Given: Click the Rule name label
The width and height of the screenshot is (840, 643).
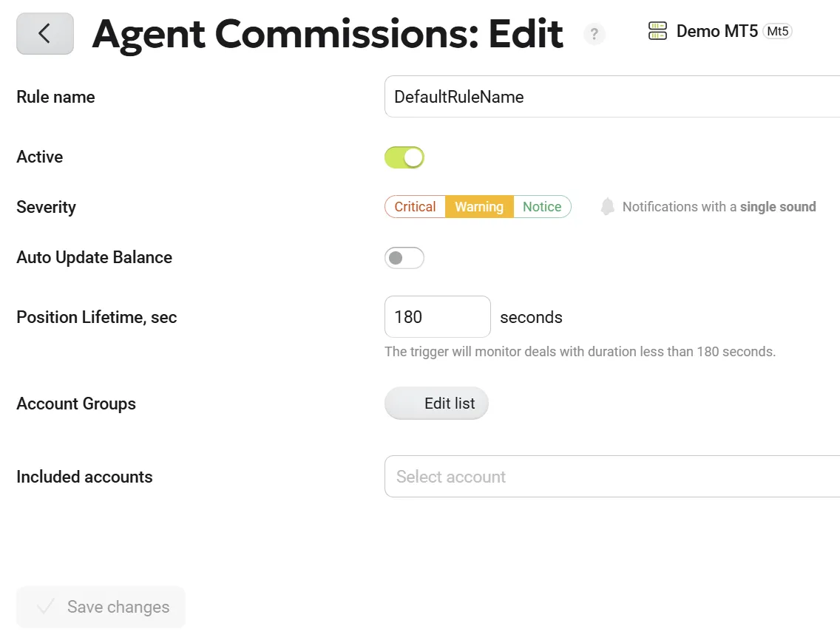Looking at the screenshot, I should click(x=55, y=97).
